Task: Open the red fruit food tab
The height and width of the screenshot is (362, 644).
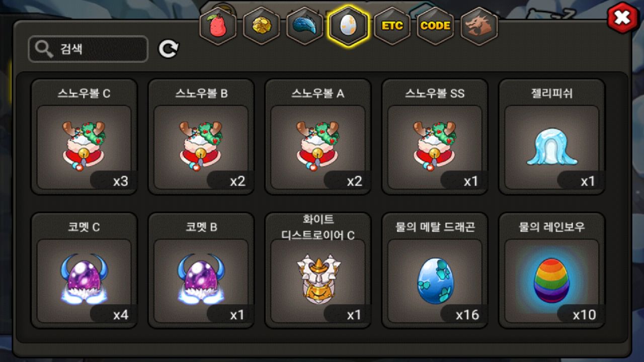Action: 218,26
